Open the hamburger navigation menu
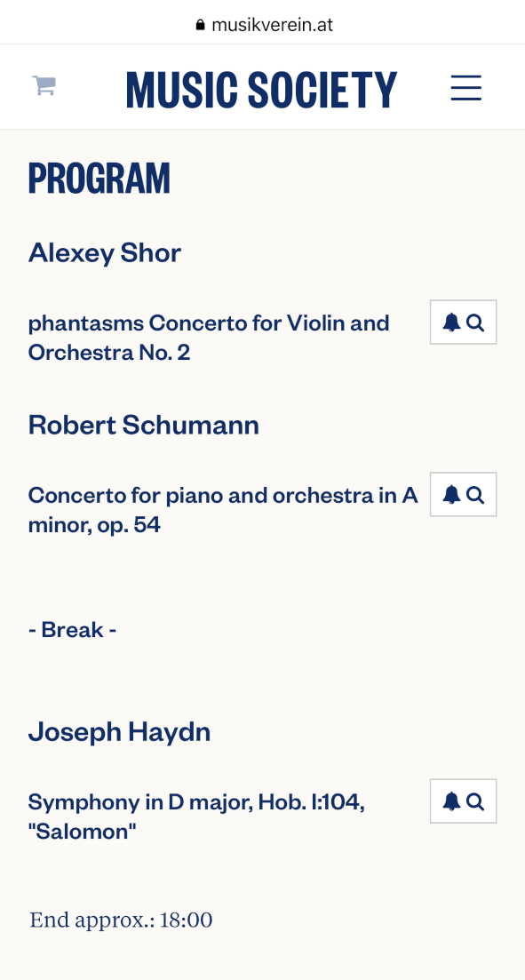Screen dimensions: 525x980 click(x=466, y=87)
